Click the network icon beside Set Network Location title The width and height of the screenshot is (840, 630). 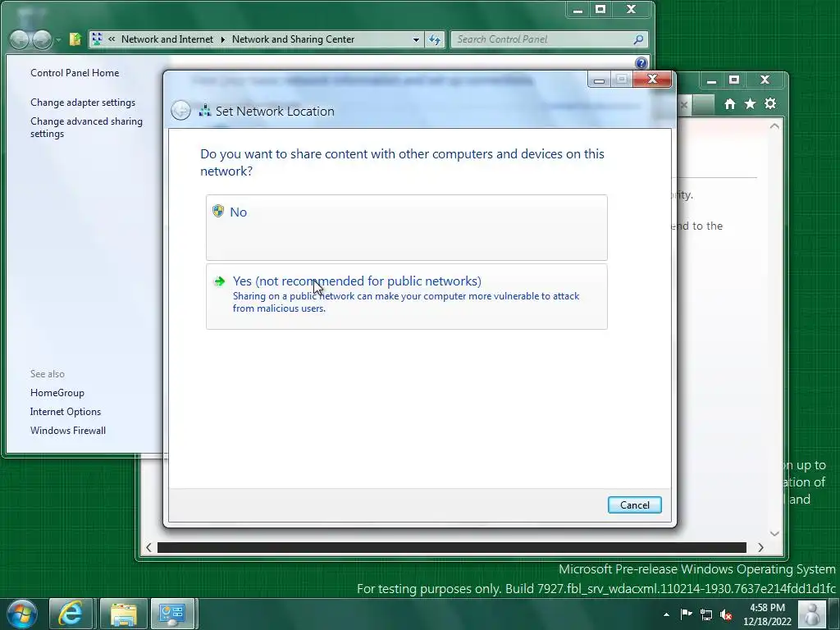(x=204, y=111)
